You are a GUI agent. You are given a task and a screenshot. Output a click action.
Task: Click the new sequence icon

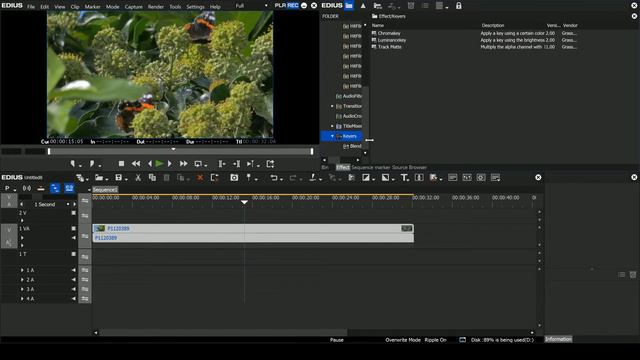[80, 178]
